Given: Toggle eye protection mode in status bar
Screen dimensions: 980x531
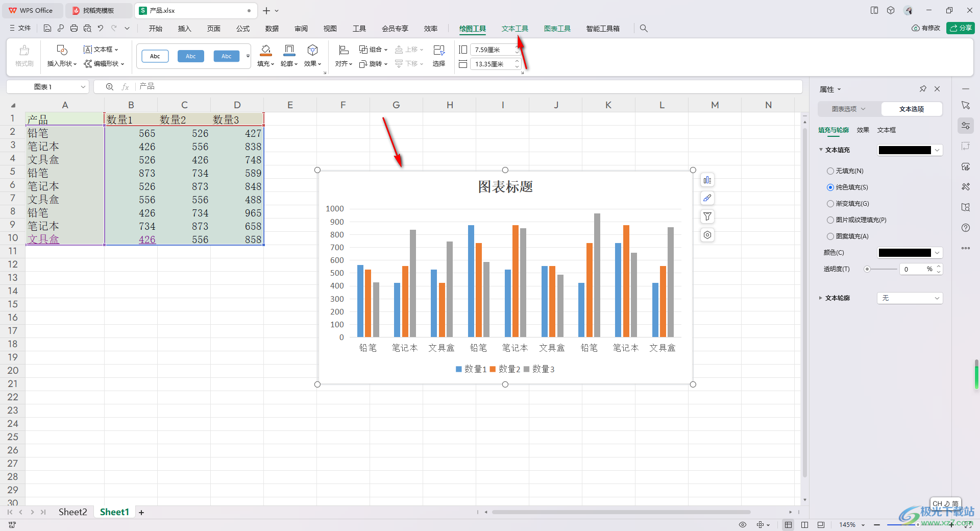Looking at the screenshot, I should [x=743, y=524].
